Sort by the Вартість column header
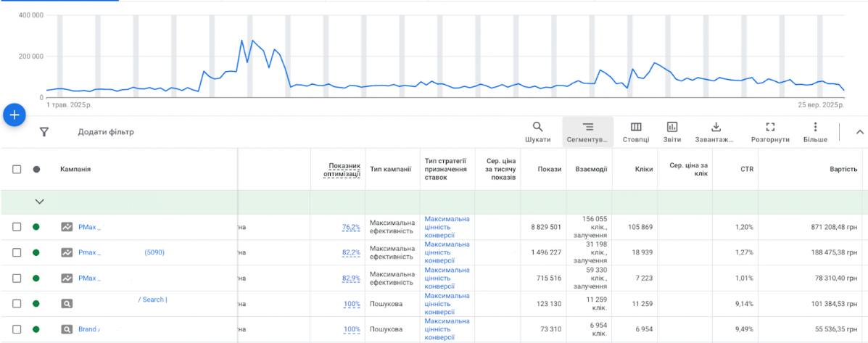This screenshot has width=868, height=343. (x=843, y=169)
